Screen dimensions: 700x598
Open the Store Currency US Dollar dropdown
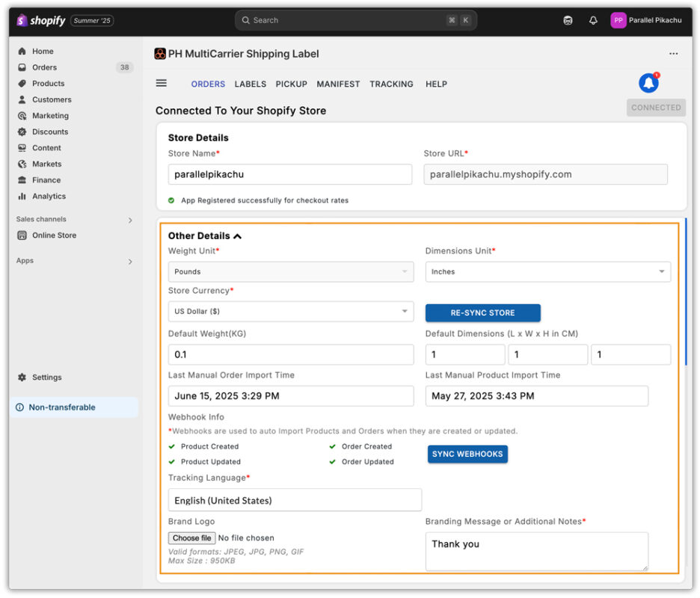pyautogui.click(x=291, y=312)
